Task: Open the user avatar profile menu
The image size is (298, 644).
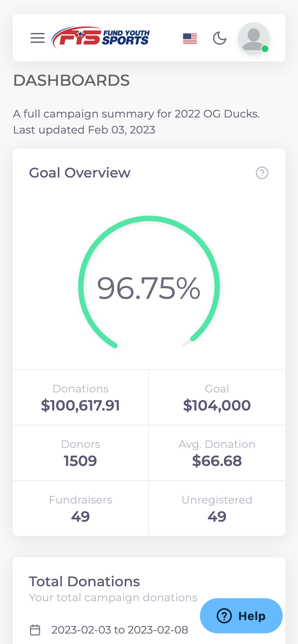Action: pyautogui.click(x=253, y=37)
